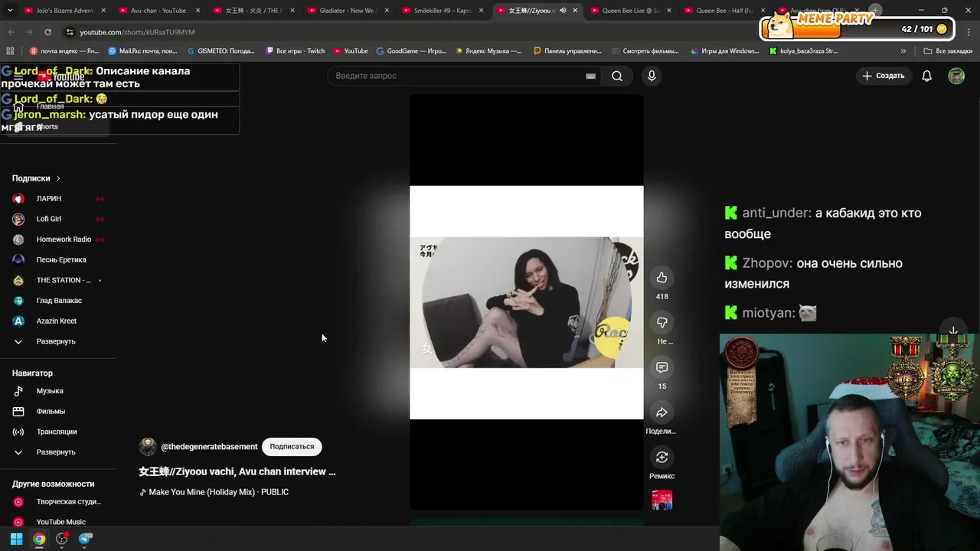Open Azazin Kreet channel
Image resolution: width=980 pixels, height=551 pixels.
point(57,321)
